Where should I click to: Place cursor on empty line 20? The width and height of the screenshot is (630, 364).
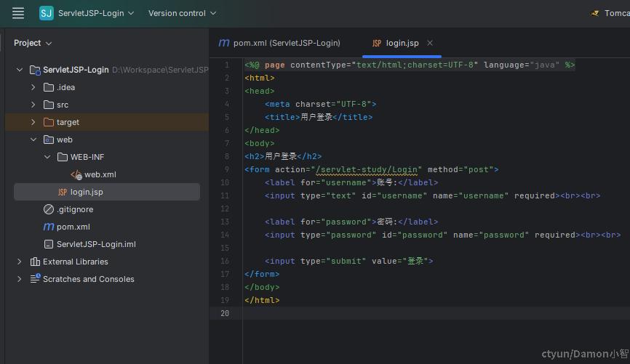point(436,313)
